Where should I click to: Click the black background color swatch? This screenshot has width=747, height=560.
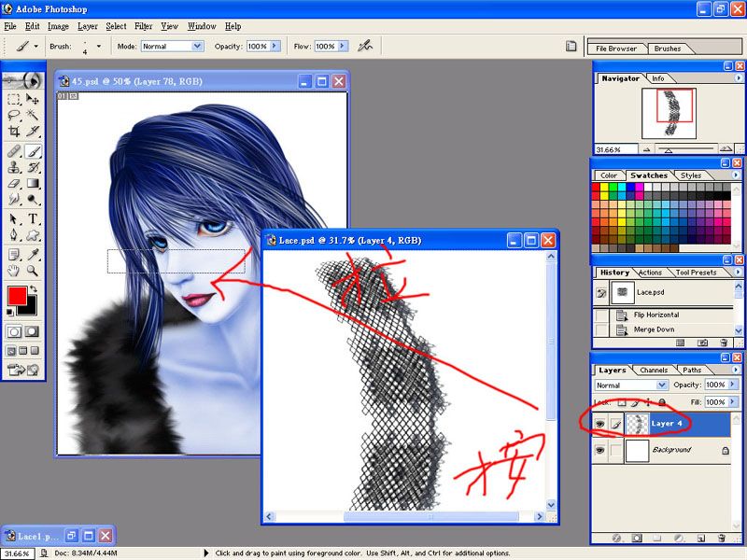(30, 308)
